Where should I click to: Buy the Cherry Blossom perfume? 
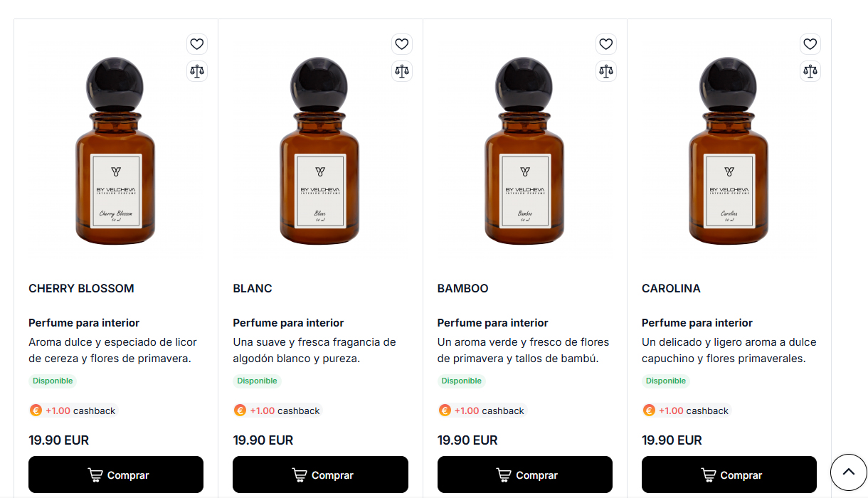[116, 475]
